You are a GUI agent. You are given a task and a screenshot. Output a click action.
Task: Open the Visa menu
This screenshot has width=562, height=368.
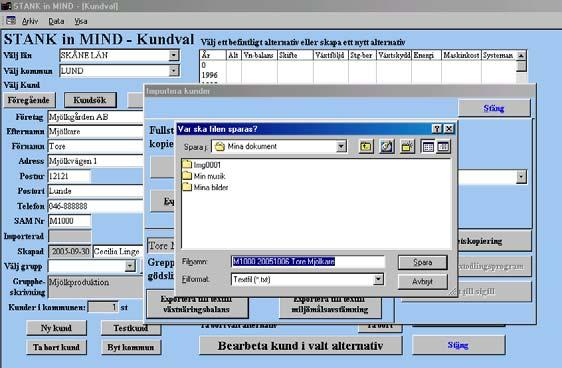click(81, 21)
